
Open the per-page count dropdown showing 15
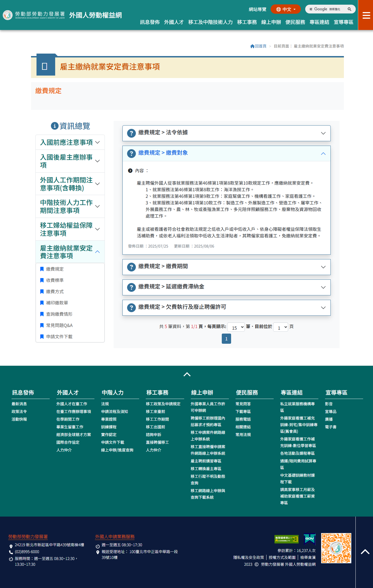(x=236, y=327)
